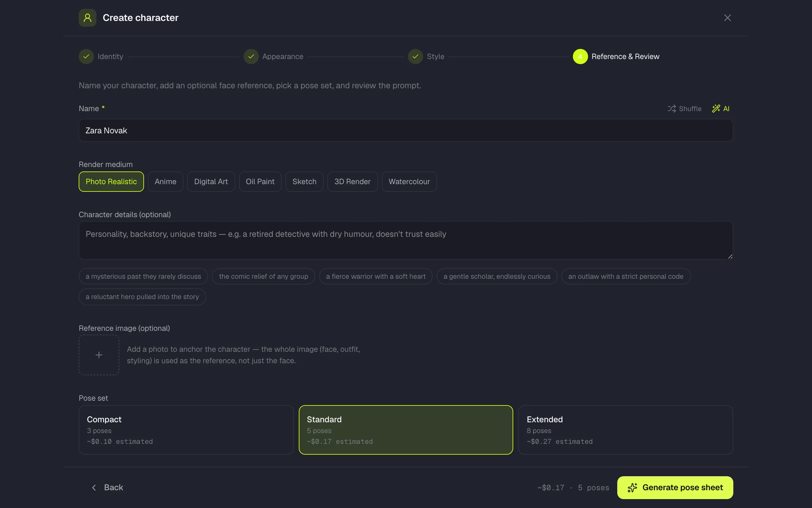Click the character avatar icon beside Create character
The height and width of the screenshot is (508, 812).
pos(88,18)
